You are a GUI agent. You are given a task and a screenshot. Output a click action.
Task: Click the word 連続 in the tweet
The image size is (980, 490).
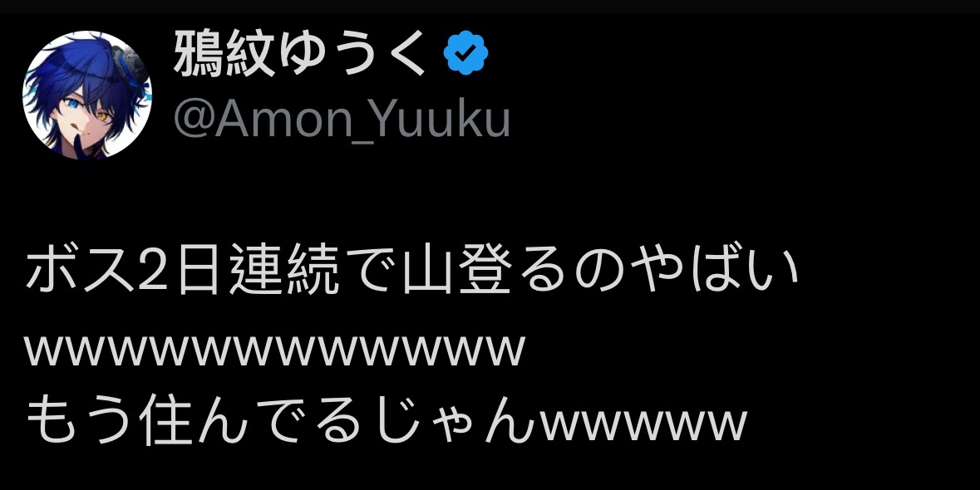284,270
